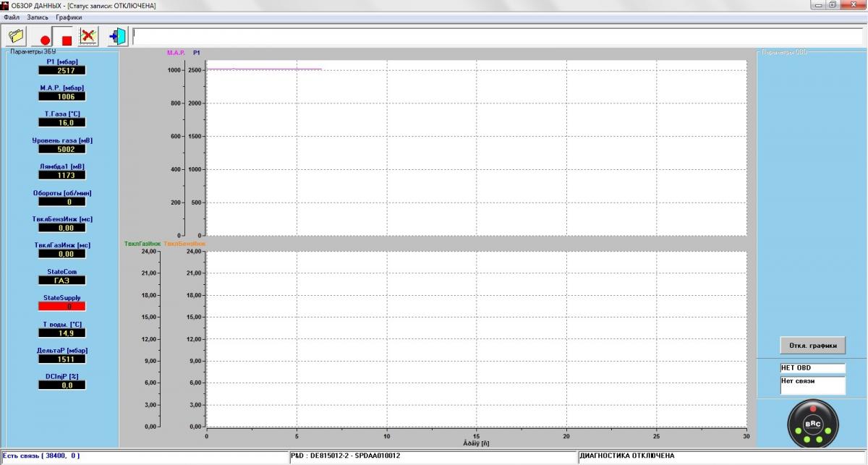Select the StateCom value ГАЗ
The height and width of the screenshot is (465, 868).
click(x=61, y=281)
